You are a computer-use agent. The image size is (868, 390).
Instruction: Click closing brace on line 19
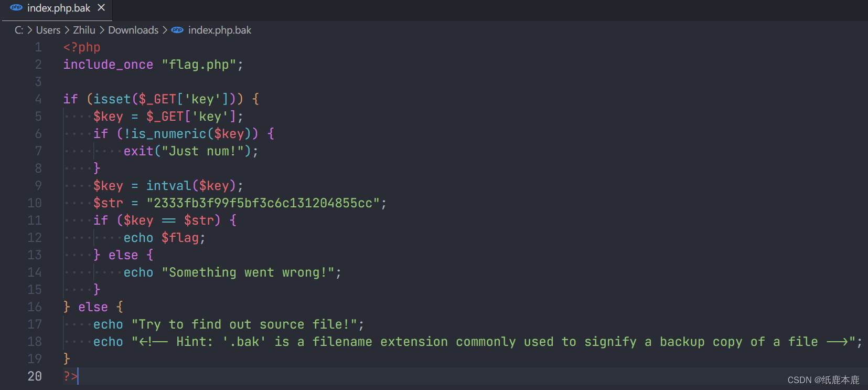click(67, 359)
